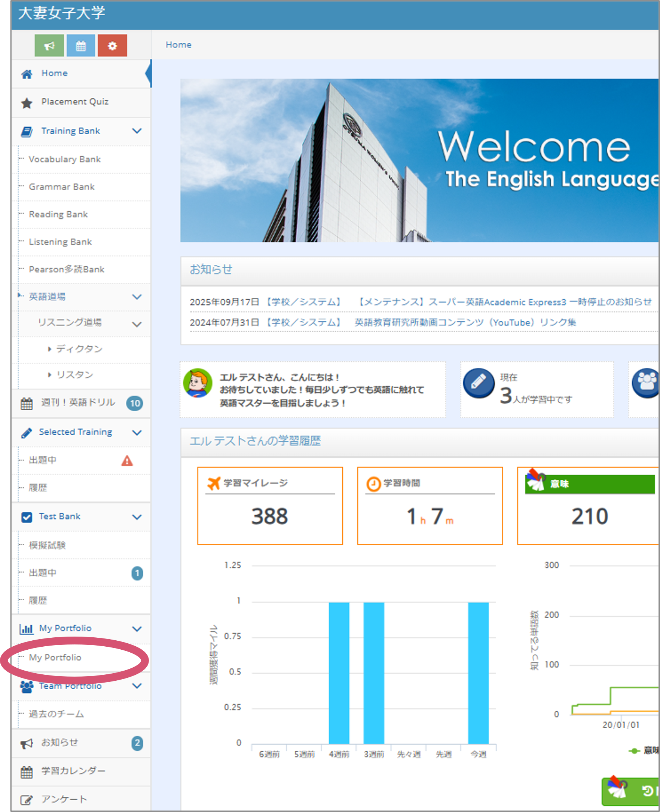
Task: Open Grammar Bank in the sidebar
Action: pyautogui.click(x=62, y=187)
